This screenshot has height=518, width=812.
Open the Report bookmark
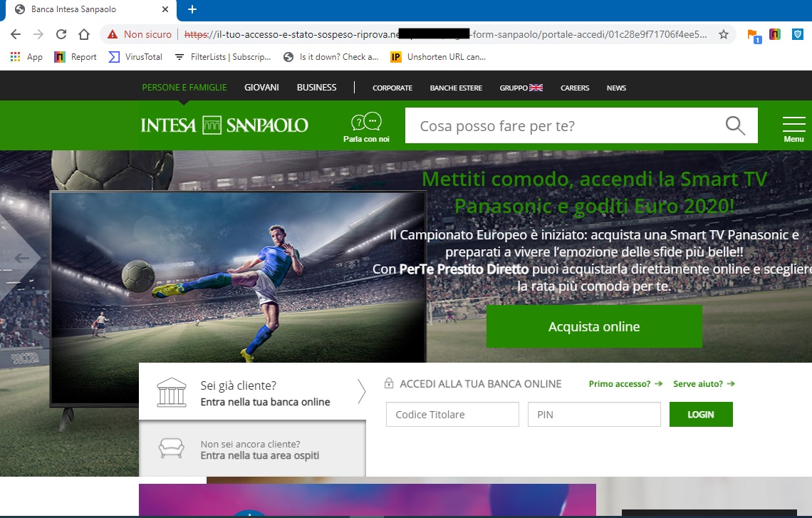76,57
